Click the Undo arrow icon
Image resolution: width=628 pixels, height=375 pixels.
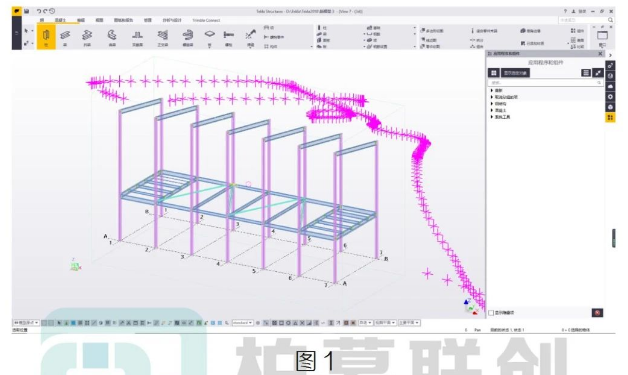click(x=39, y=11)
